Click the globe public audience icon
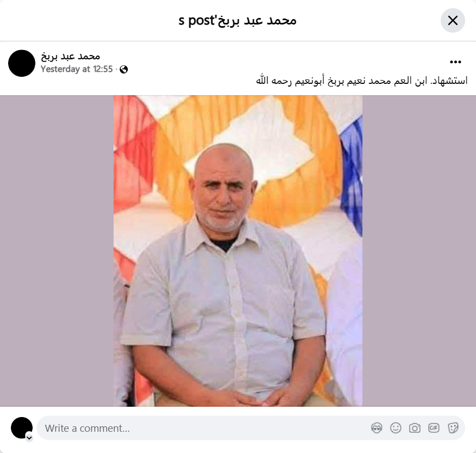This screenshot has height=453, width=476. (x=123, y=70)
